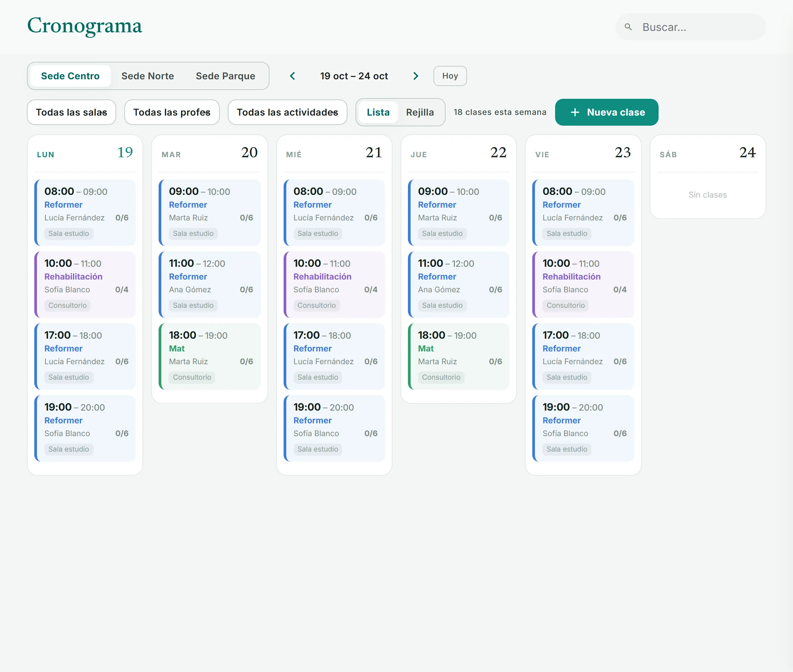Open the Todas las profes dropdown

coord(172,112)
